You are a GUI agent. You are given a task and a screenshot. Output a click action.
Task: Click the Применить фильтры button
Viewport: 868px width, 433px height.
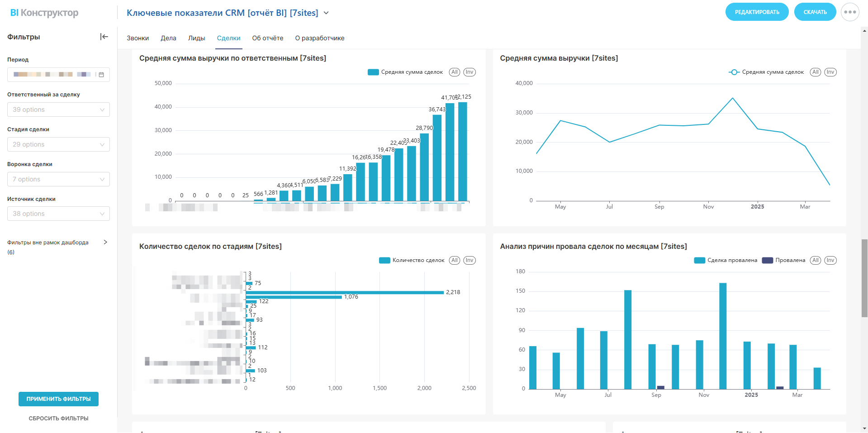pos(58,399)
